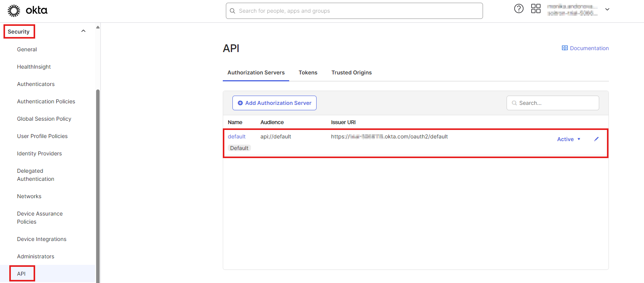Select Networks in Security menu
Image resolution: width=644 pixels, height=283 pixels.
pyautogui.click(x=29, y=196)
